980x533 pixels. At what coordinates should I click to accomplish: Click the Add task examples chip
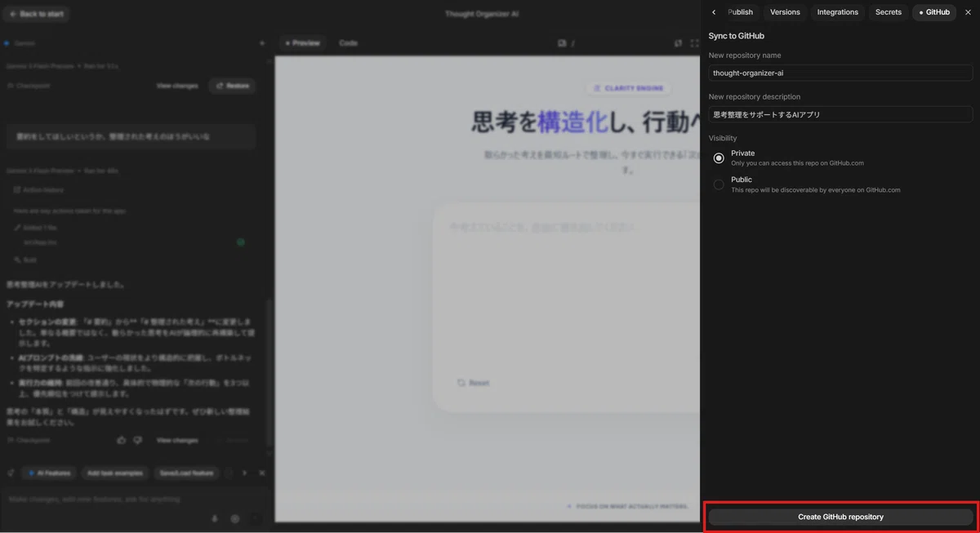tap(115, 473)
